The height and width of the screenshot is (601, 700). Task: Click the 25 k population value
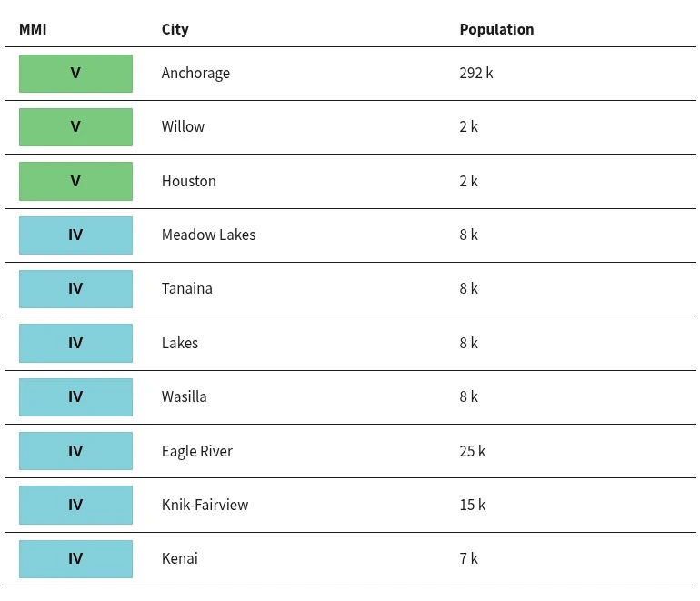pyautogui.click(x=473, y=451)
